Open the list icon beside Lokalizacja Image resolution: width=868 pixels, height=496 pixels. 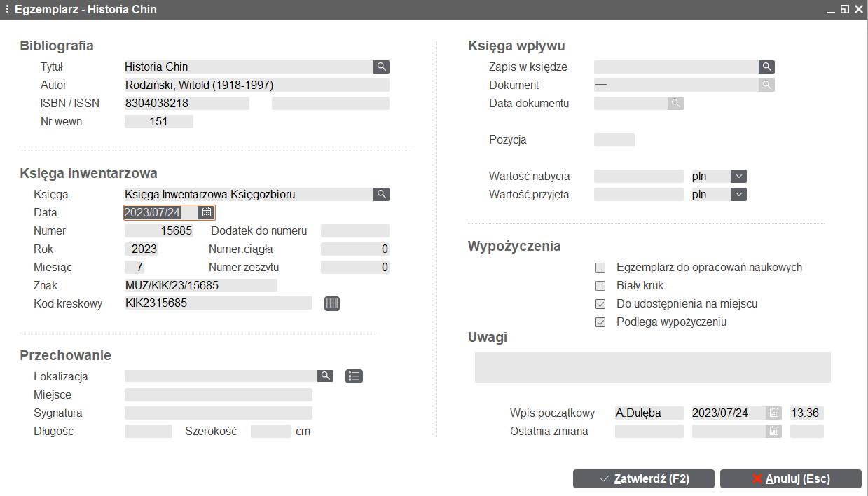[354, 376]
